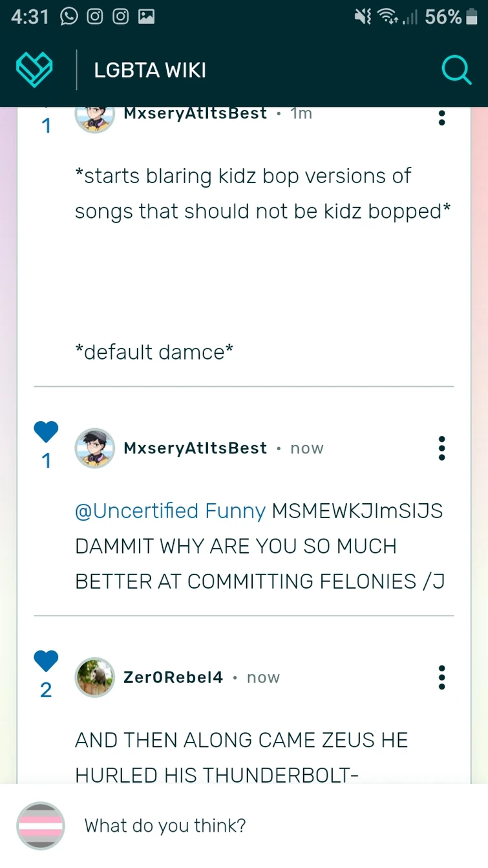Tap the three-dot icon on Zer0Rebel4's Zeus comment

click(x=441, y=677)
